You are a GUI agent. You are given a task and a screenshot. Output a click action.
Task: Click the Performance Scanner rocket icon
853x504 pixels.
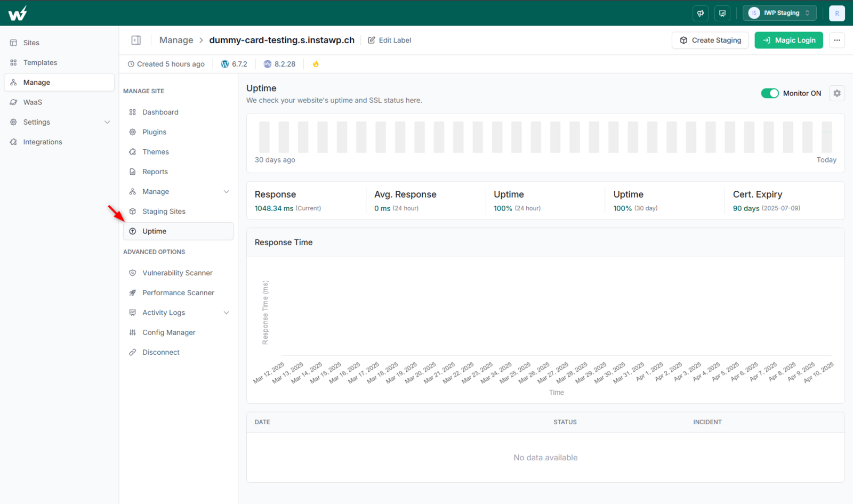[x=133, y=292]
